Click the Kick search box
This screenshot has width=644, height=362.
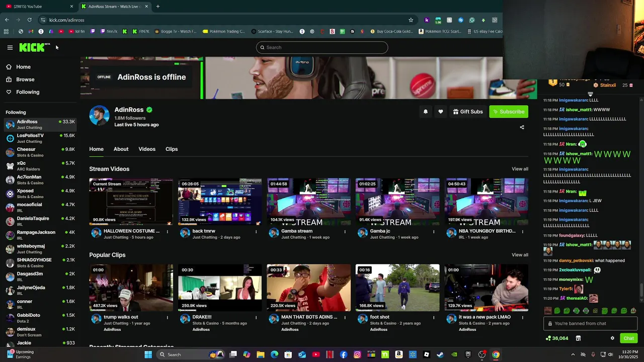(x=322, y=47)
